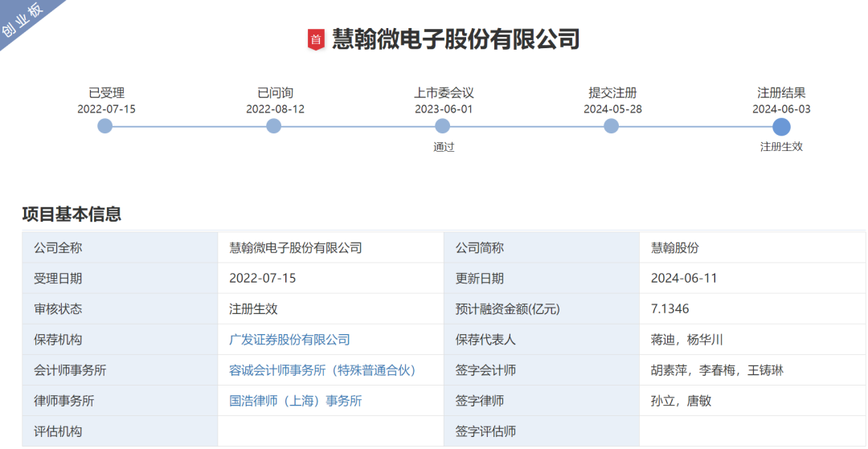The height and width of the screenshot is (449, 868).
Task: Click the 提交注册 timeline node
Action: [x=611, y=126]
